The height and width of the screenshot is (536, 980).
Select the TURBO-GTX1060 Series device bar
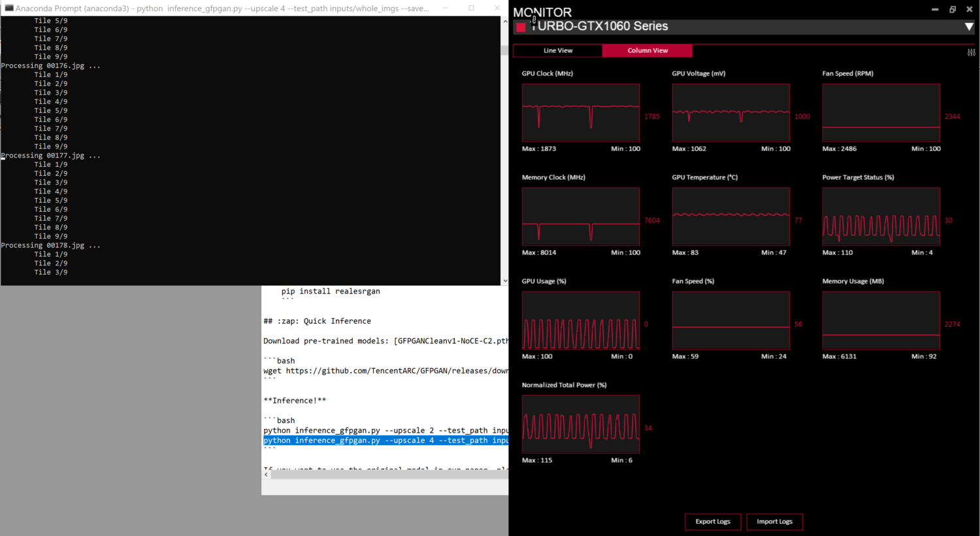(744, 27)
